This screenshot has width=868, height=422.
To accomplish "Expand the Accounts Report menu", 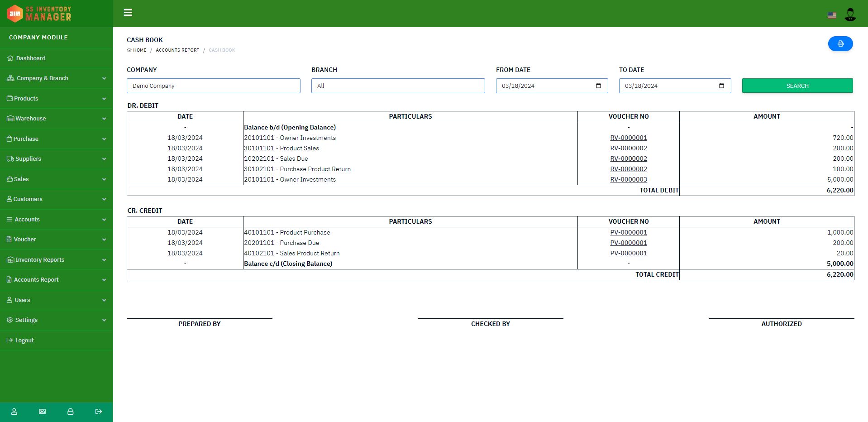I will coord(57,280).
